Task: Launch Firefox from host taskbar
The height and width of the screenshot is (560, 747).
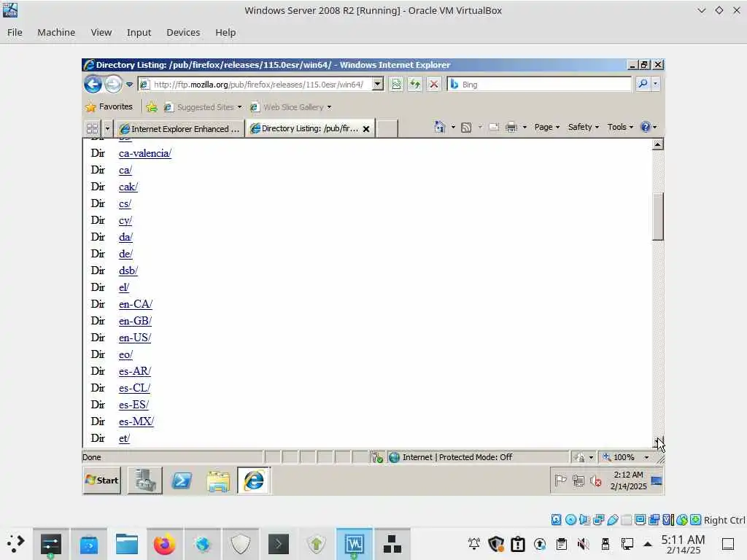Action: point(164,544)
